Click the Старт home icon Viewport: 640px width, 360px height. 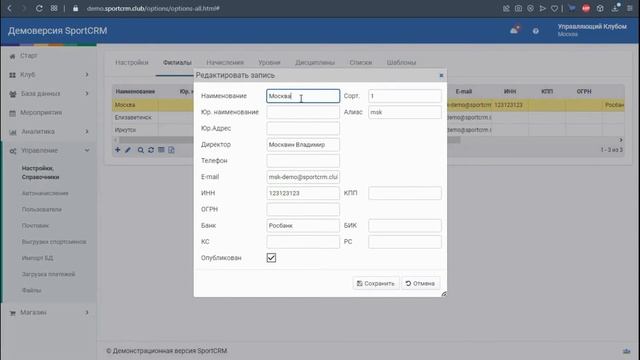pyautogui.click(x=12, y=56)
